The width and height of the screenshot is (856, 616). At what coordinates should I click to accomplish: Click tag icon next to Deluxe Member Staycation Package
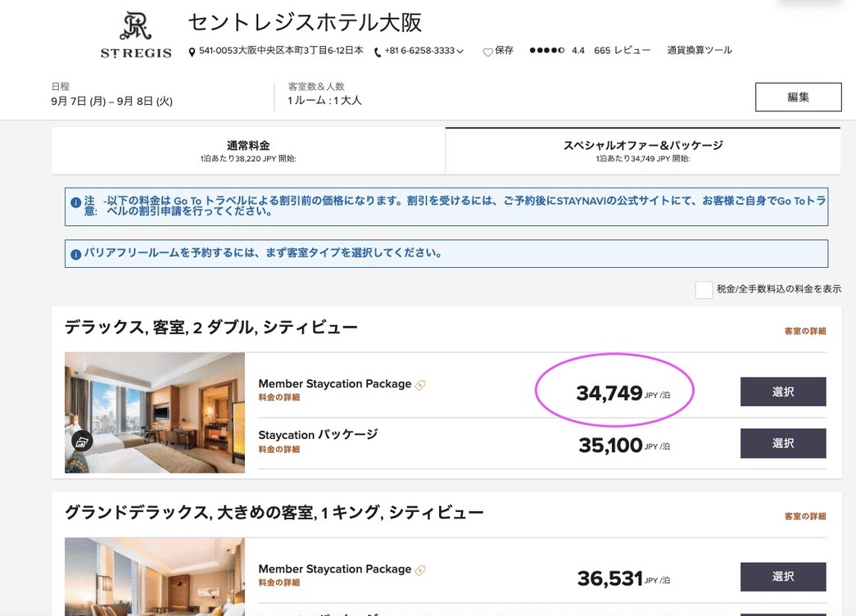pos(421,385)
